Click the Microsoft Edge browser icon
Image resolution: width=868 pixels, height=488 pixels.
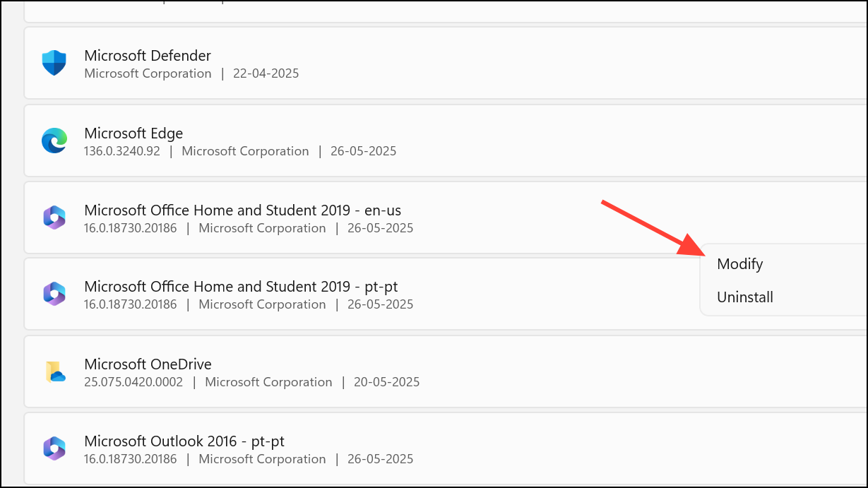click(54, 141)
